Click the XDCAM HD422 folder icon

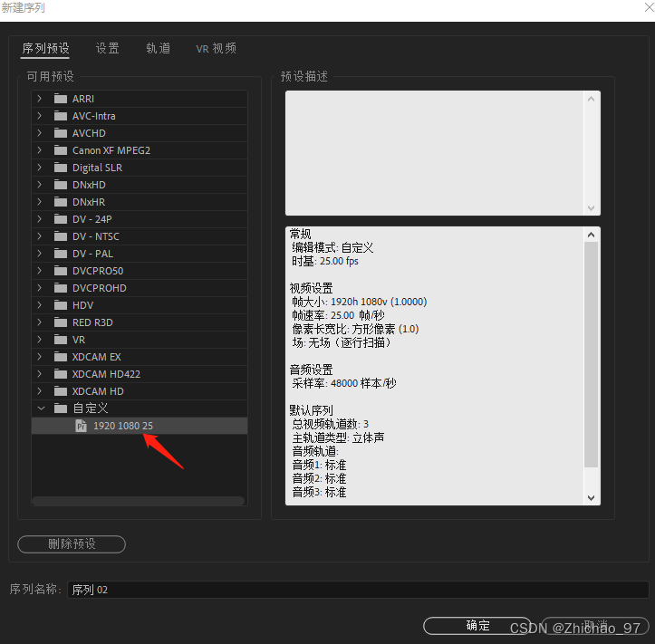tap(61, 374)
